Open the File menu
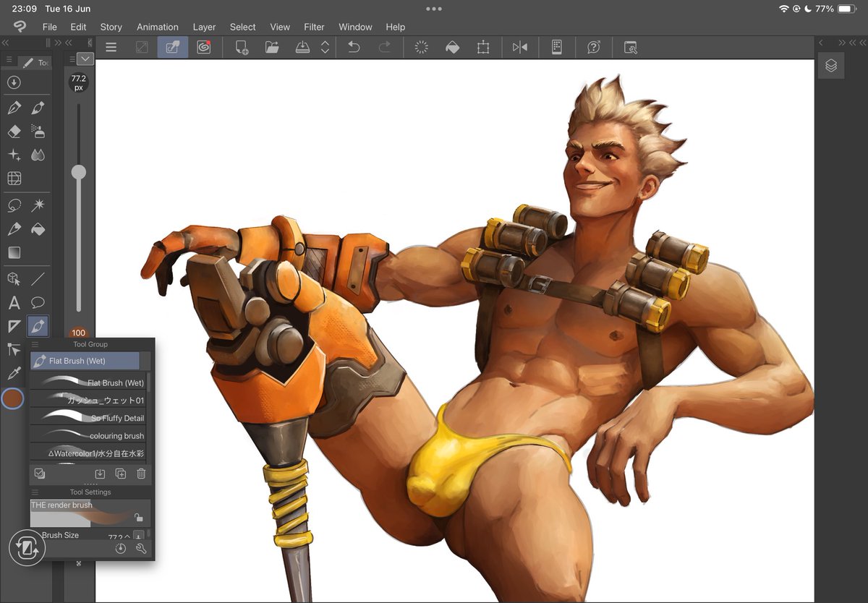Viewport: 868px width, 603px height. pyautogui.click(x=50, y=27)
